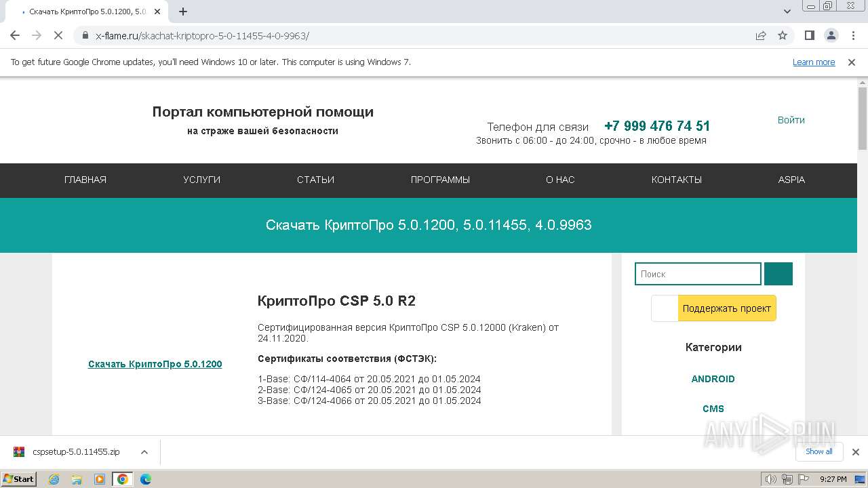Screen dimensions: 868x488
Task: Switch to Chrome in the taskbar
Action: (122, 479)
